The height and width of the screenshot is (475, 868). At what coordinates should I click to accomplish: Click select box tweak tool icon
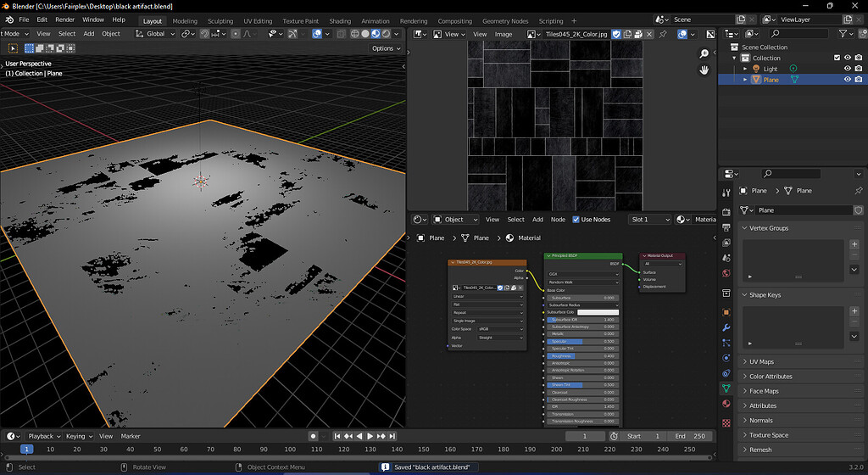pos(13,48)
